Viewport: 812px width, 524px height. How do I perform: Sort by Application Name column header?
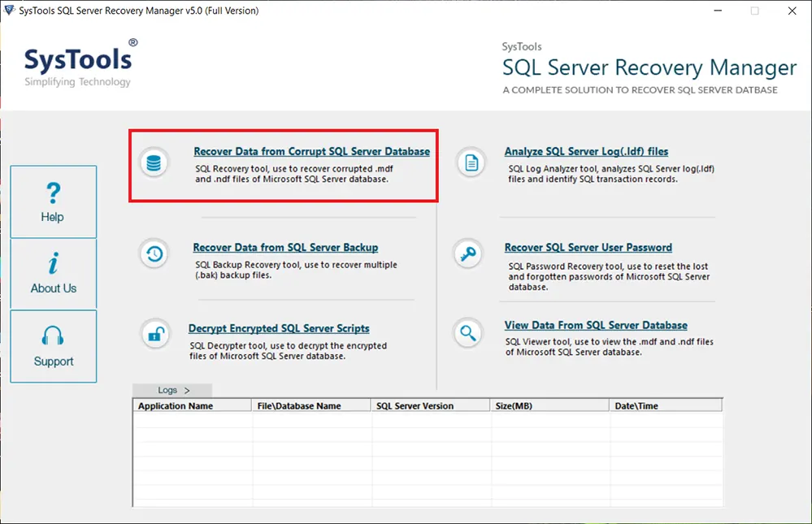[x=192, y=406]
